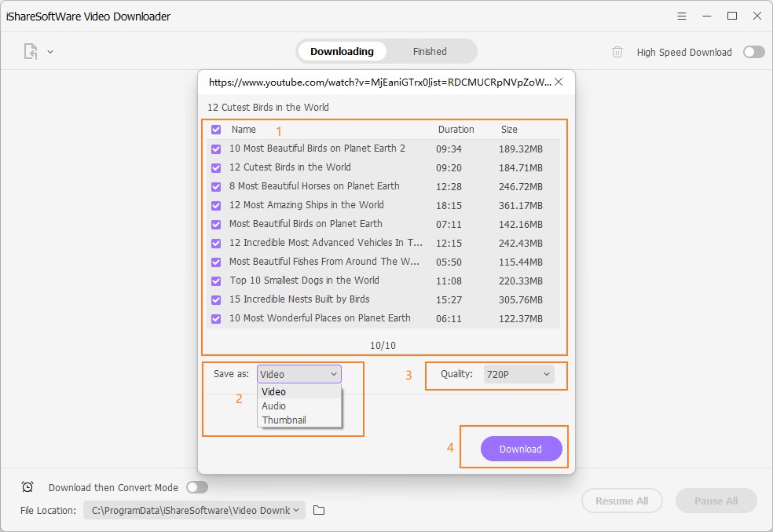
Task: Click the paste URL file icon
Action: (31, 52)
